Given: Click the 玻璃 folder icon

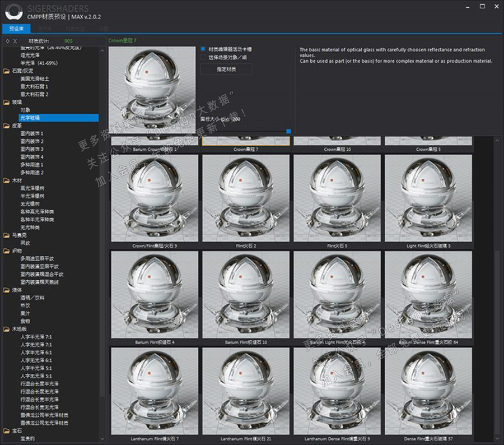Looking at the screenshot, I should click(x=6, y=103).
